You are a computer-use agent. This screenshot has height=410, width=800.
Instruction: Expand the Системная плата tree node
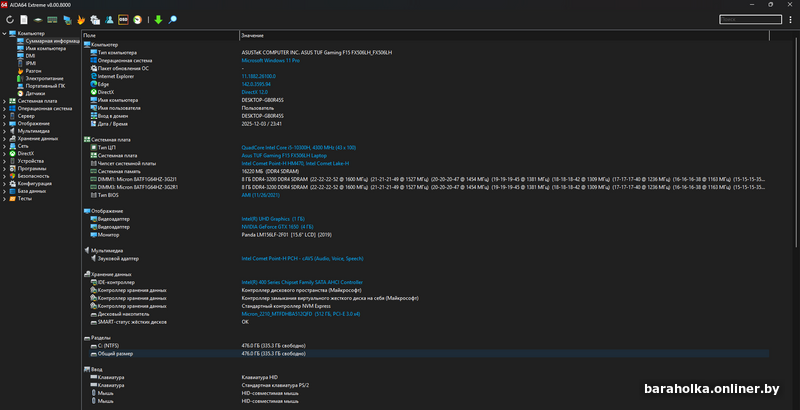(x=4, y=101)
